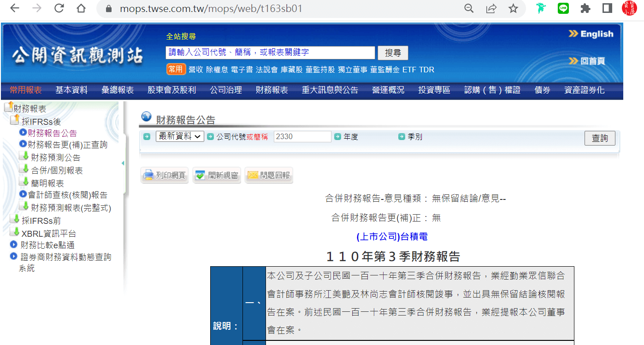
Task: Open the green bird browser extension
Action: [x=540, y=9]
